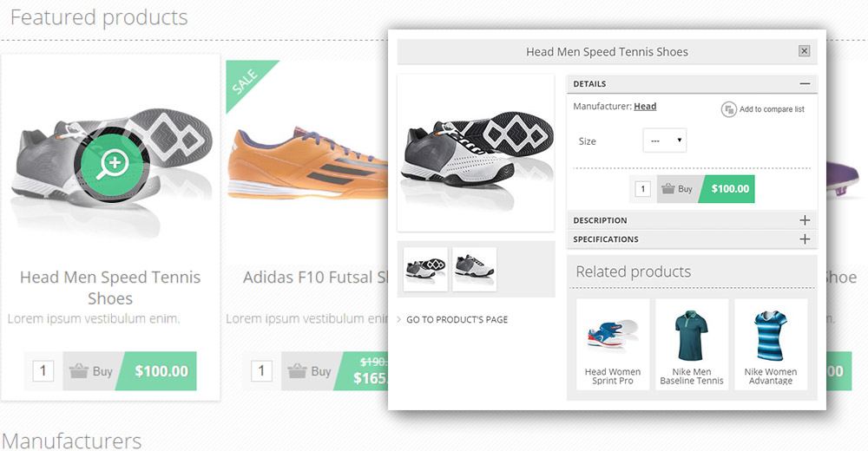Collapse the Details section

[x=805, y=84]
